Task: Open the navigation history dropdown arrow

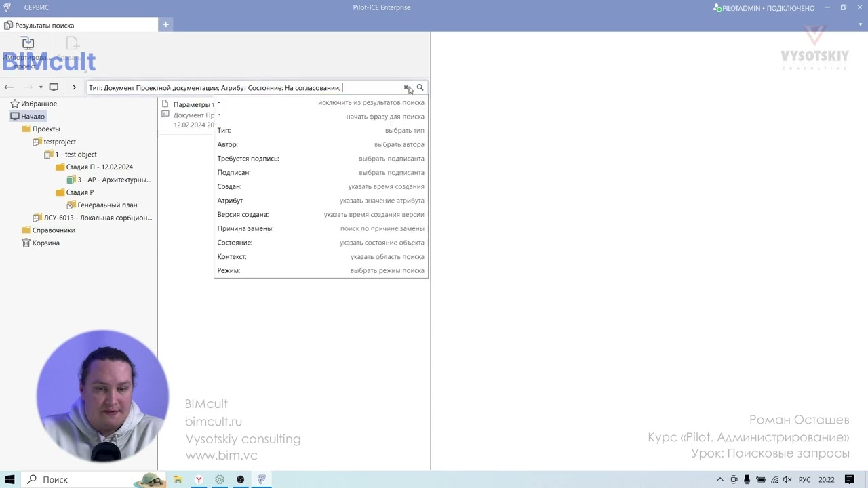Action: coord(41,87)
